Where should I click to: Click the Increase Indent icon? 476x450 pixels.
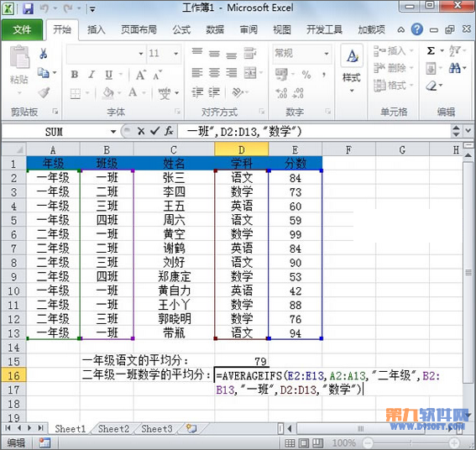tap(214, 92)
